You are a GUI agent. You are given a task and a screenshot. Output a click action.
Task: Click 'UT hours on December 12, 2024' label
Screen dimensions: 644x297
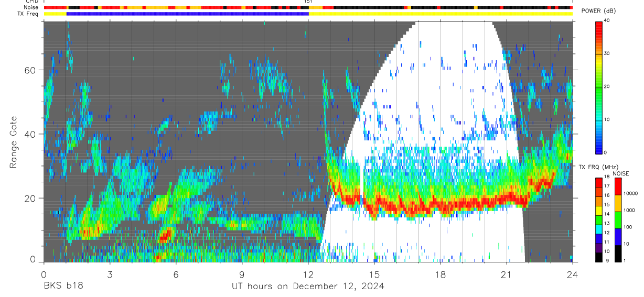coord(308,287)
